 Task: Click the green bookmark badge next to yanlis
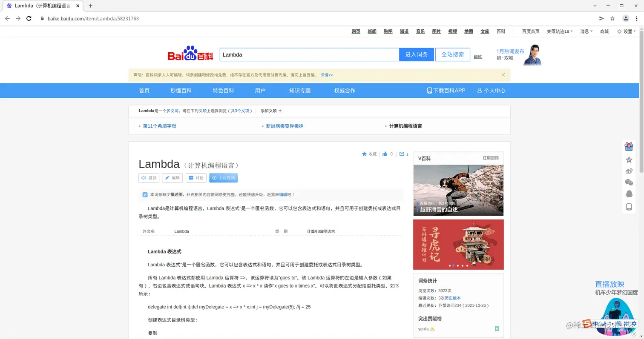click(497, 329)
